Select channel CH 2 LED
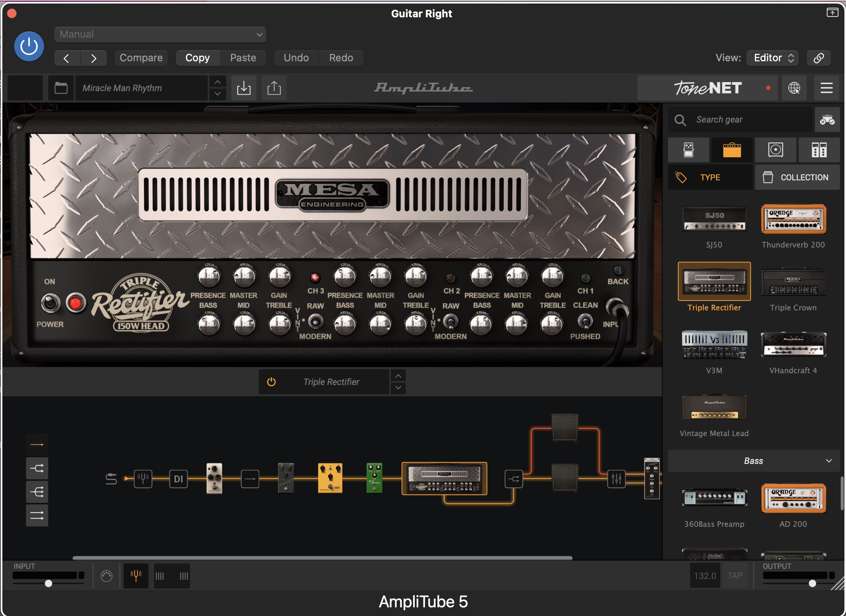The height and width of the screenshot is (616, 846). 451,278
